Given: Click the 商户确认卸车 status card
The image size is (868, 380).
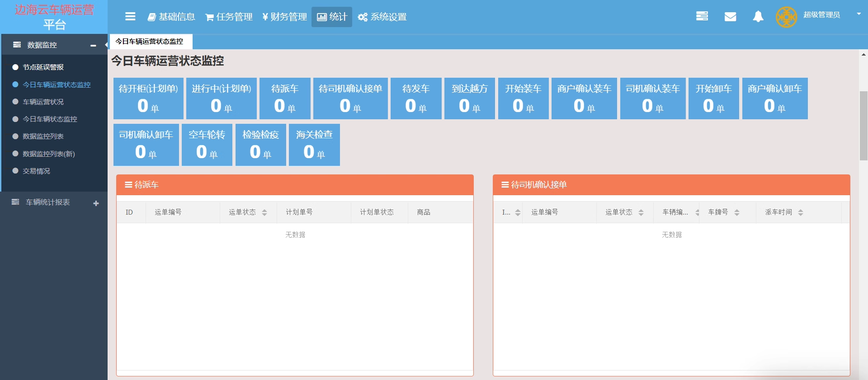Looking at the screenshot, I should [775, 99].
